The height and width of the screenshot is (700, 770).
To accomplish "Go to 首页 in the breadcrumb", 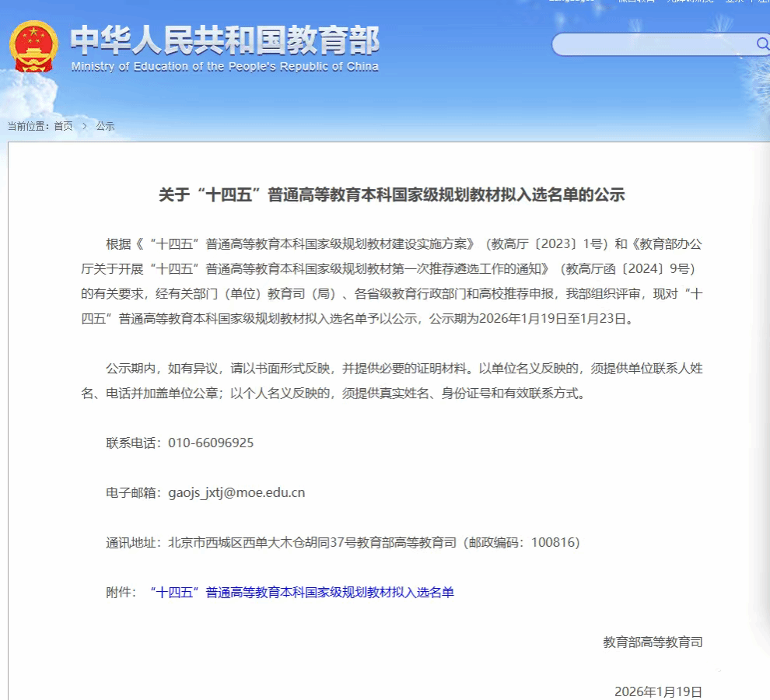I will 63,126.
